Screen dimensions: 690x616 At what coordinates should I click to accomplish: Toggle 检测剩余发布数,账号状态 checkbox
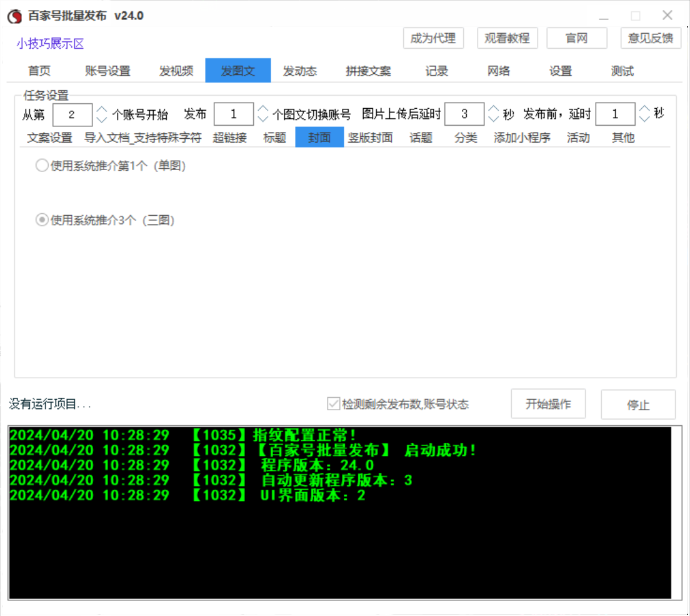coord(397,404)
